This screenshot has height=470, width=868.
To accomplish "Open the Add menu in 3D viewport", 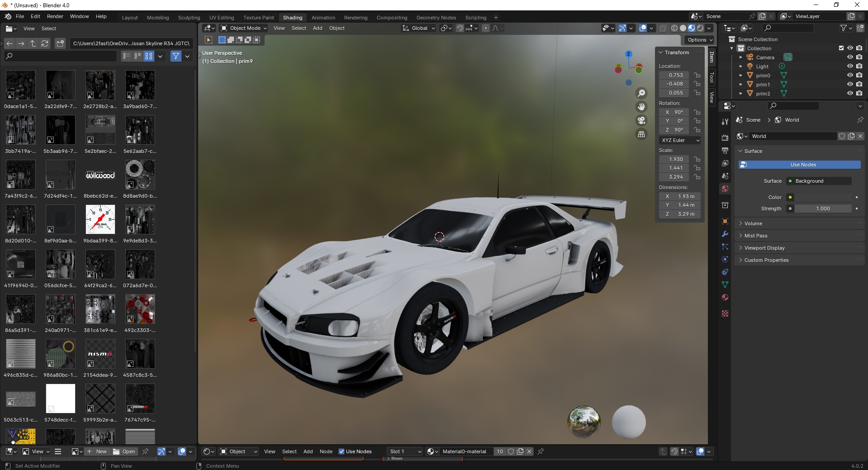I will click(x=318, y=28).
